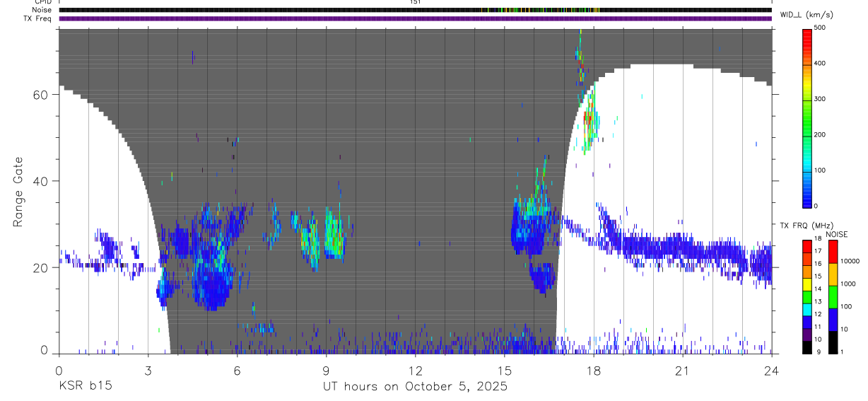Click the purple TX Freq strip above the plot

point(415,18)
